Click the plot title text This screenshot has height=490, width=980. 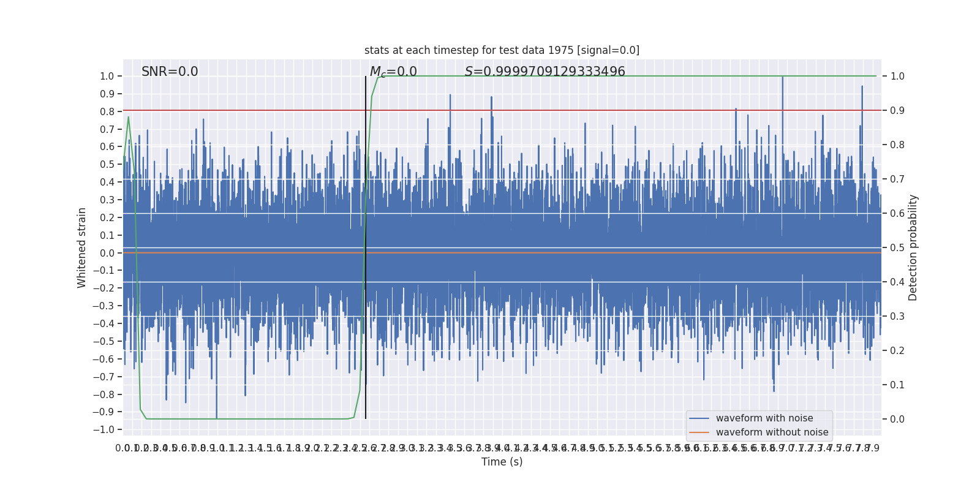coord(502,50)
